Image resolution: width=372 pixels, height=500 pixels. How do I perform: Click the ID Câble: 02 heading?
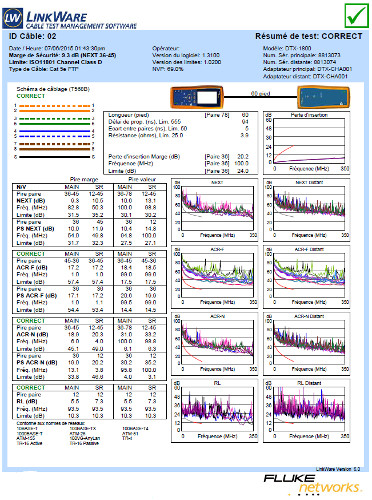tap(32, 36)
